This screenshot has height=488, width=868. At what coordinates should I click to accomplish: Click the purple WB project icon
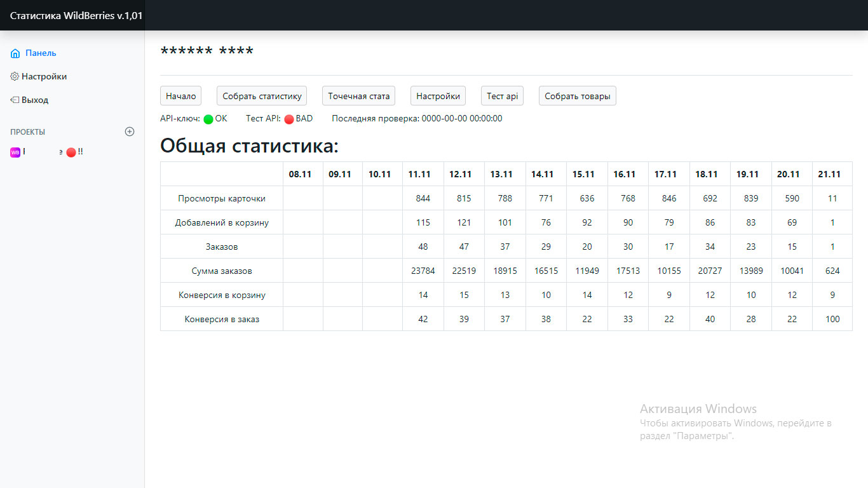pos(15,152)
